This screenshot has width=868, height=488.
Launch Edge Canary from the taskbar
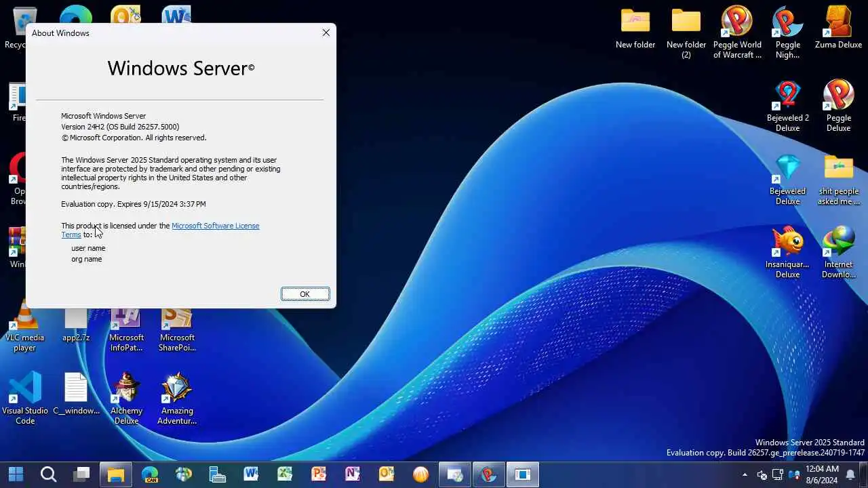(x=150, y=474)
